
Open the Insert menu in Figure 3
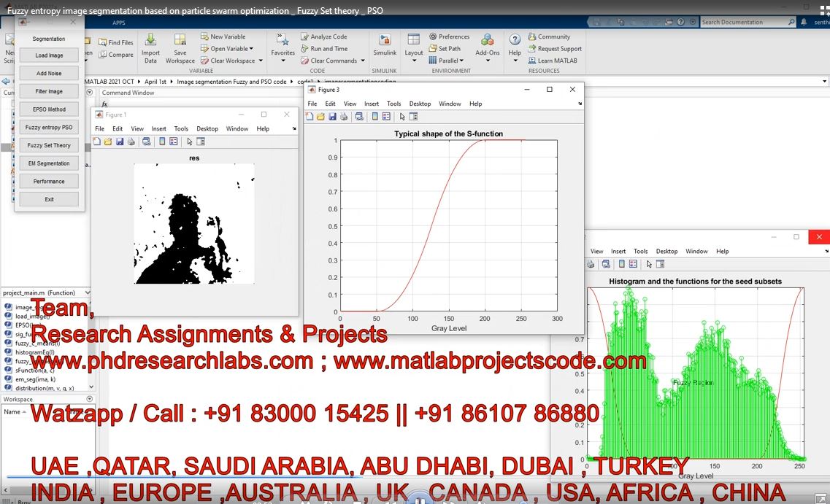372,104
